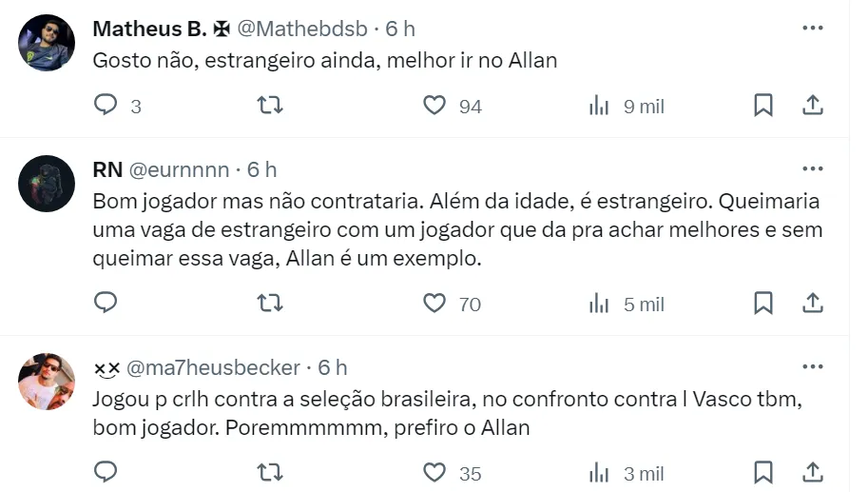The width and height of the screenshot is (868, 492).
Task: Open ma7heusbecker's profile picture
Action: coord(47,381)
